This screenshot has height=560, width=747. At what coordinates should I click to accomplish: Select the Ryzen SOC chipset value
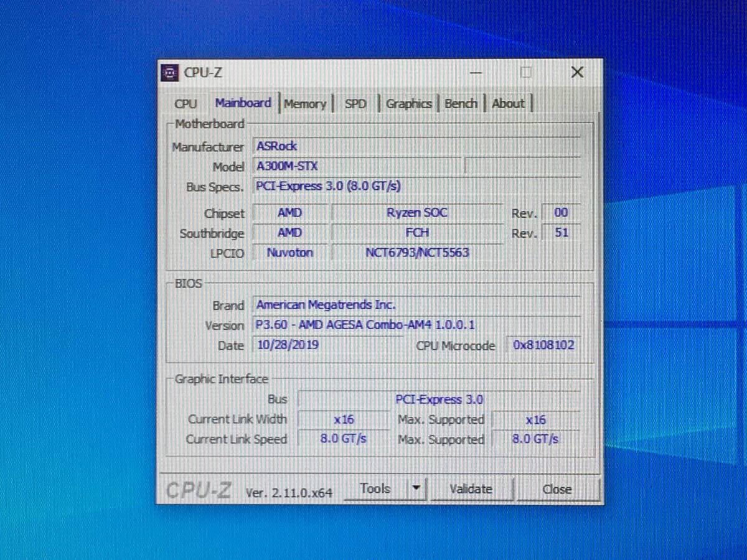point(417,213)
